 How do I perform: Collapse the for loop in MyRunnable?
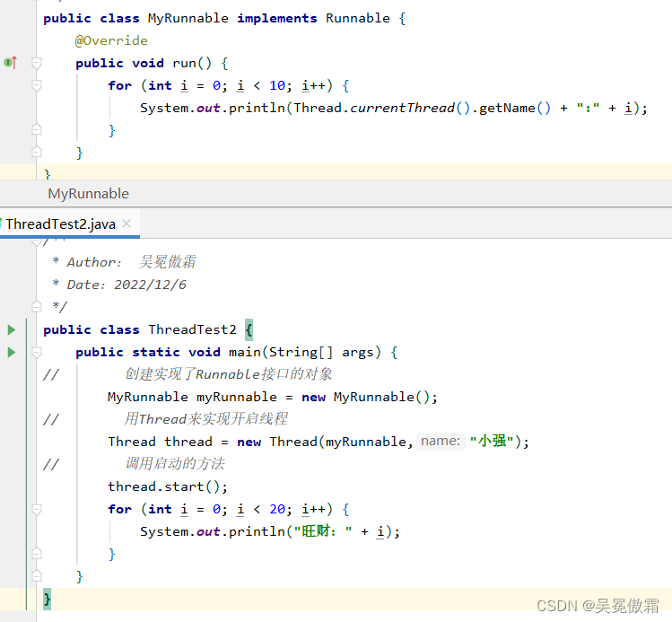(37, 86)
